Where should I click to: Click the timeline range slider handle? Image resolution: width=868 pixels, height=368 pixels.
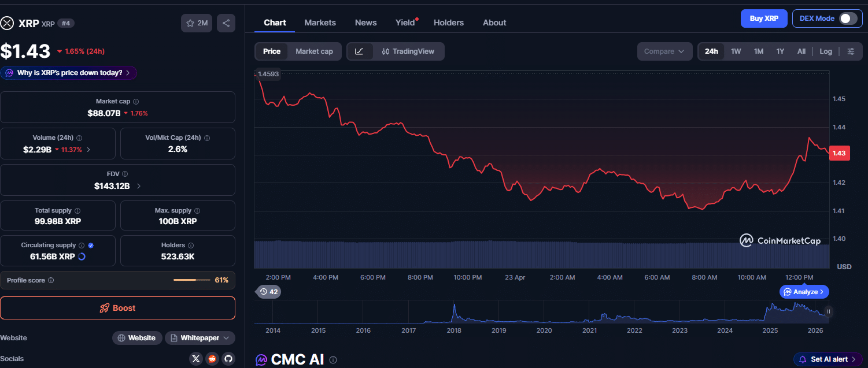pyautogui.click(x=828, y=311)
